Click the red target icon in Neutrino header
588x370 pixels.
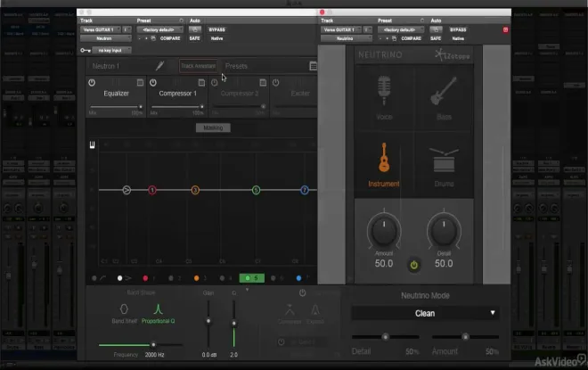505,29
